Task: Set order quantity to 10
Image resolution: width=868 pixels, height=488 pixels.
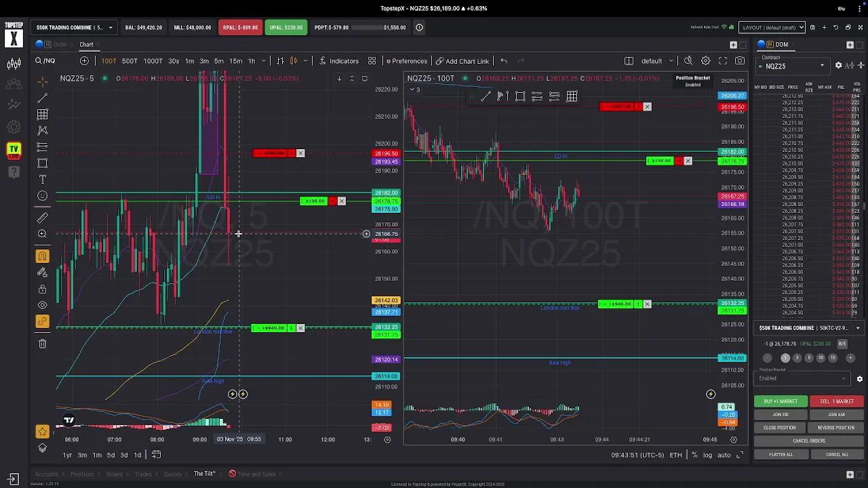Action: (x=821, y=358)
